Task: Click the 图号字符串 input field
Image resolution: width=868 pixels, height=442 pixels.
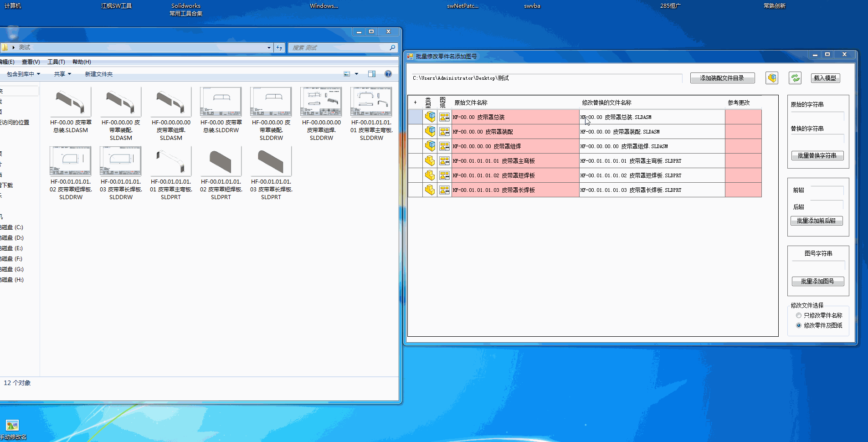Action: (x=818, y=265)
